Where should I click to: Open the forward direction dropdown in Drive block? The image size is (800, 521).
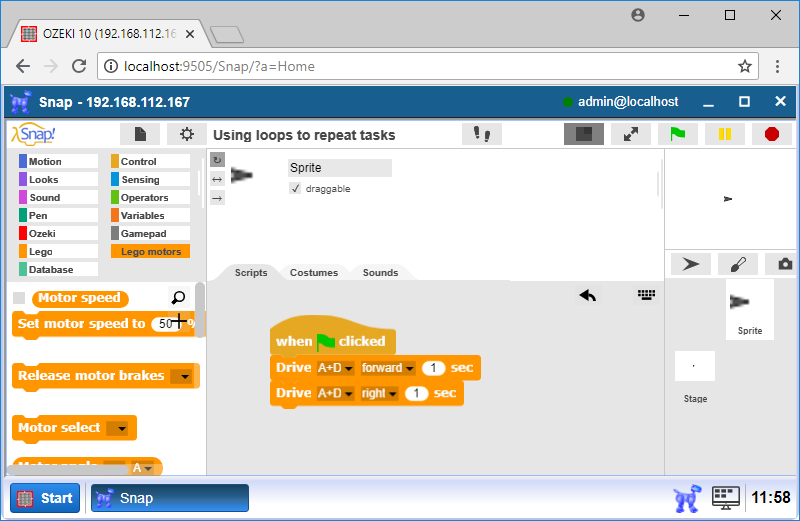(x=388, y=368)
